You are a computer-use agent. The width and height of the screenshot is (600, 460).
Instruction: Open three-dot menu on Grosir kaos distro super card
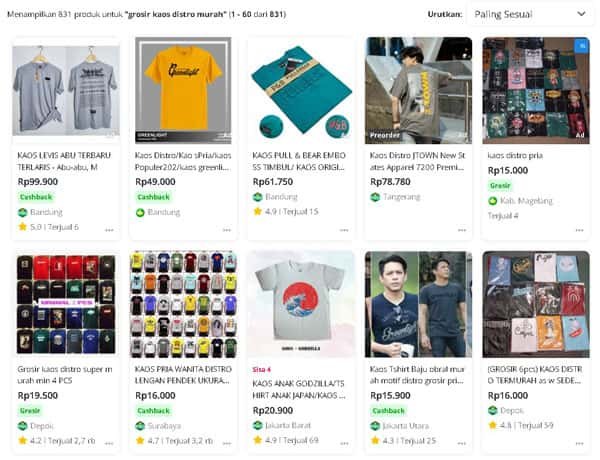109,444
